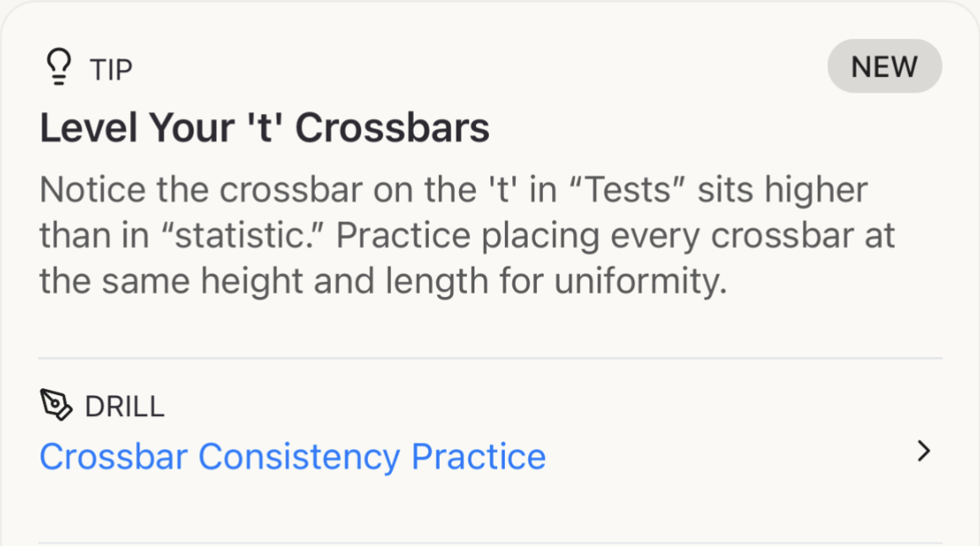The height and width of the screenshot is (546, 980).
Task: Click the divider line below the drill link
Action: [x=490, y=542]
